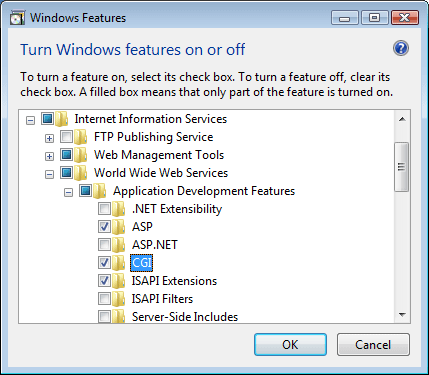Click the Internet Information Services folder icon
The width and height of the screenshot is (429, 375).
61,119
